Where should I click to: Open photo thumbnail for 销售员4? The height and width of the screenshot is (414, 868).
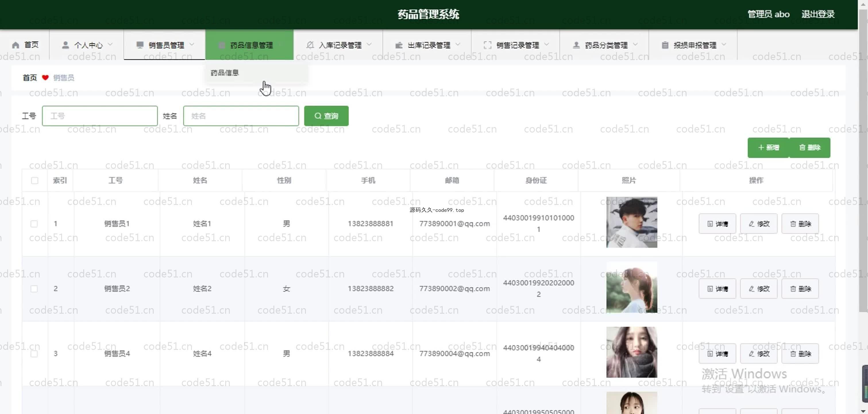631,352
